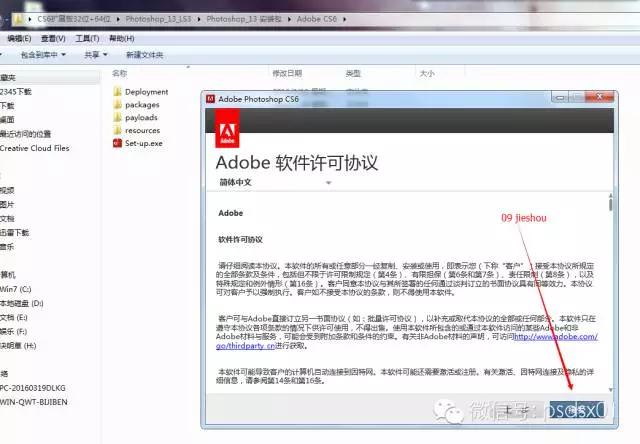Sort files by the 修改日期 column header
The image size is (640, 444).
coord(287,73)
